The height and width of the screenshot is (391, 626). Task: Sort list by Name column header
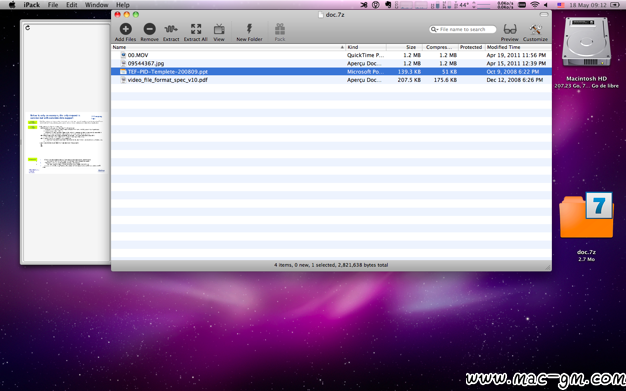tap(228, 47)
